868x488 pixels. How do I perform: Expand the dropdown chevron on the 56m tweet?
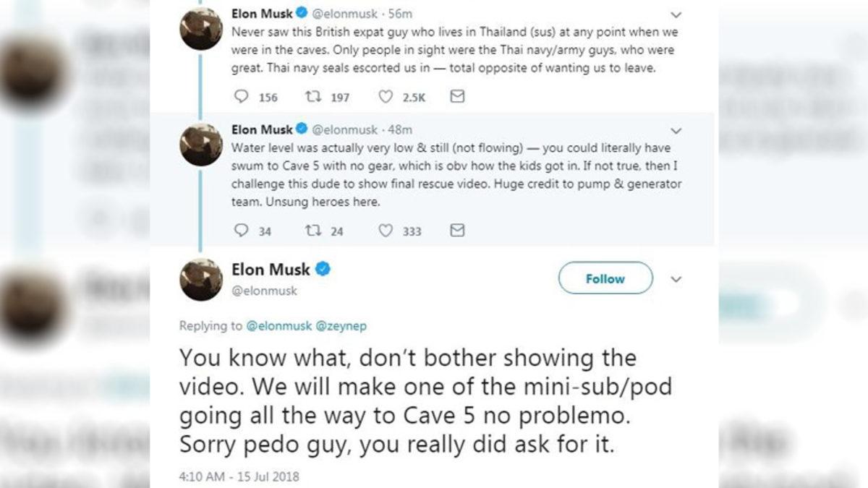coord(676,14)
